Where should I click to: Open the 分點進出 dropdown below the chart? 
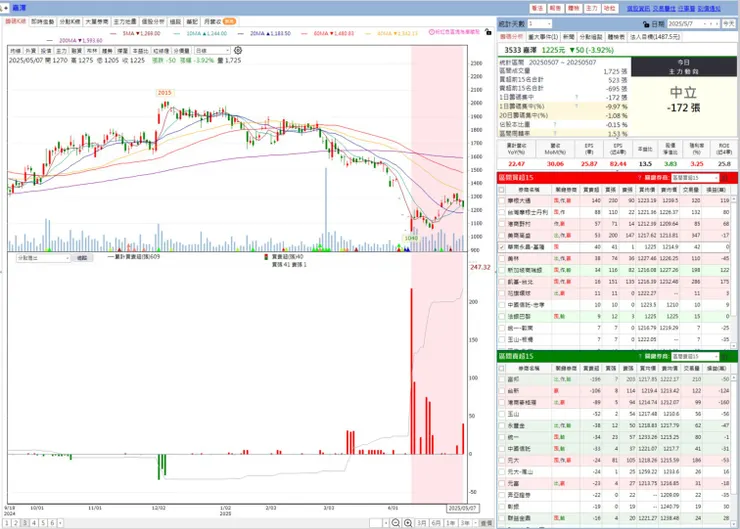pos(43,258)
